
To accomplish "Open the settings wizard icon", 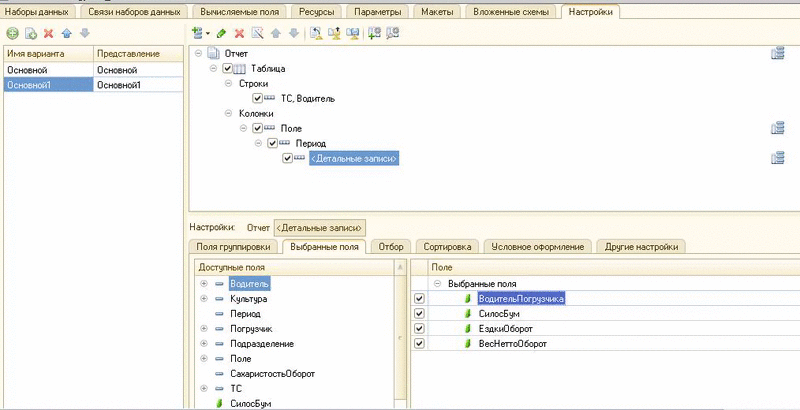I will (258, 34).
